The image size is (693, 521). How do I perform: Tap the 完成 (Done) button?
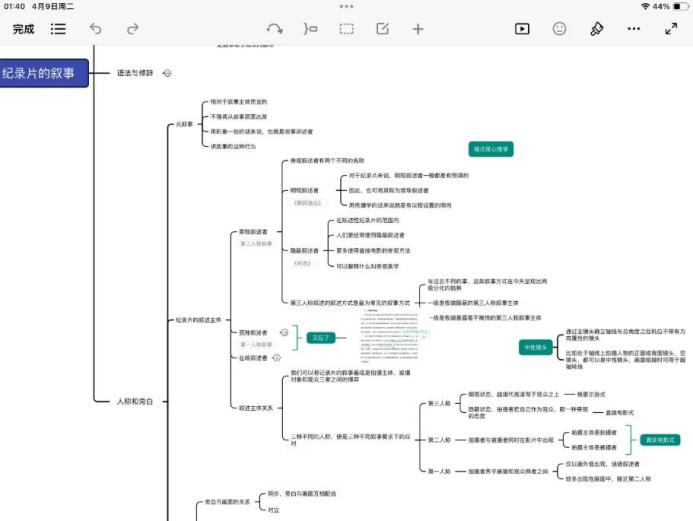click(23, 29)
